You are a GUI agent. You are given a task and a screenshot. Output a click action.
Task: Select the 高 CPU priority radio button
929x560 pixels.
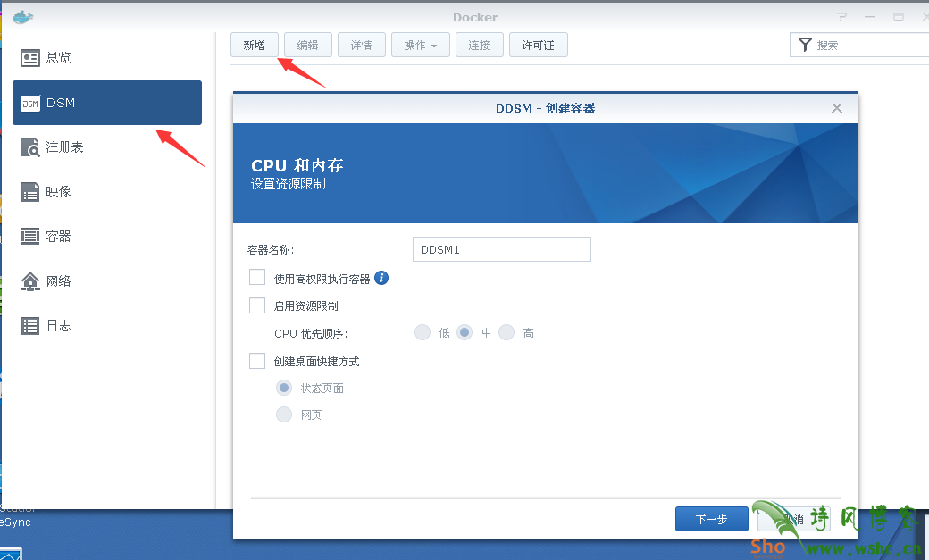[x=506, y=331]
